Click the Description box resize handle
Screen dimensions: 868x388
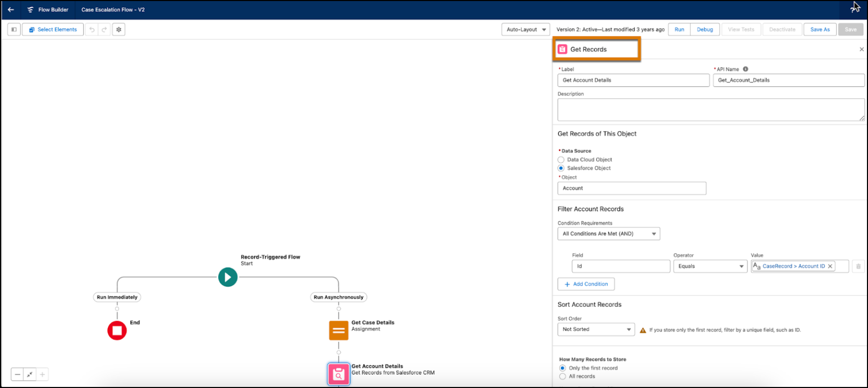[x=862, y=118]
